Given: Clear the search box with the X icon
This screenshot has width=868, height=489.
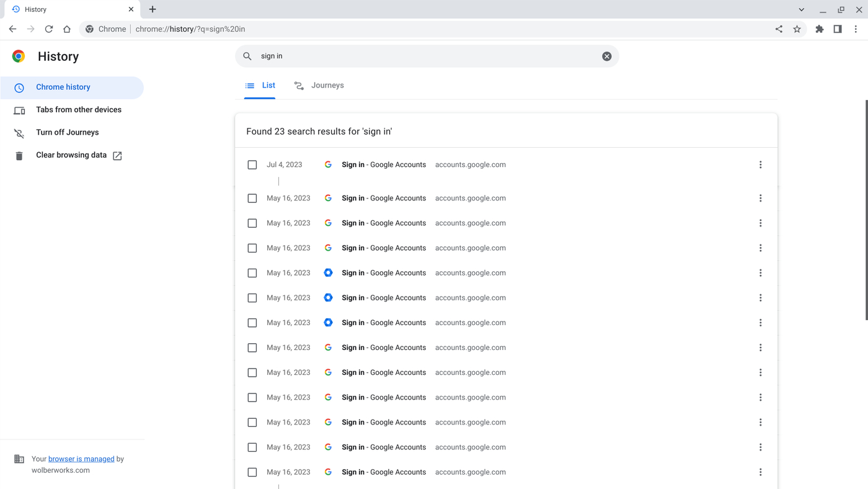Looking at the screenshot, I should (x=606, y=56).
